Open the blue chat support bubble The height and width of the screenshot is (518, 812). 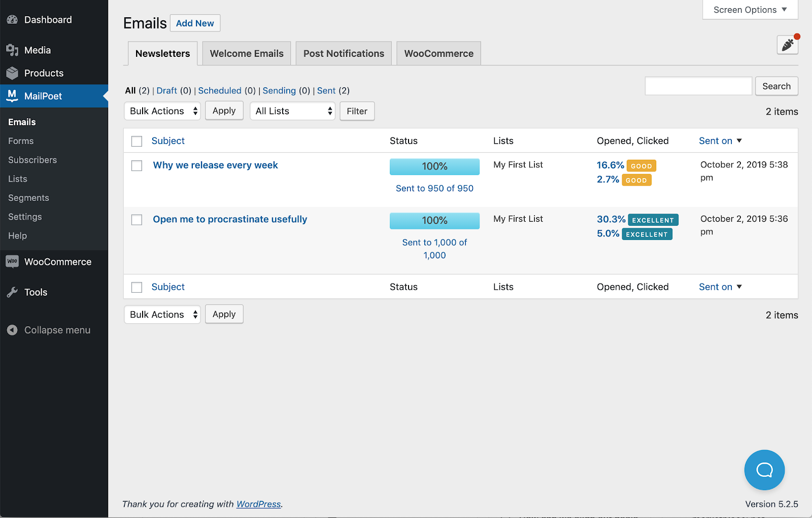764,470
